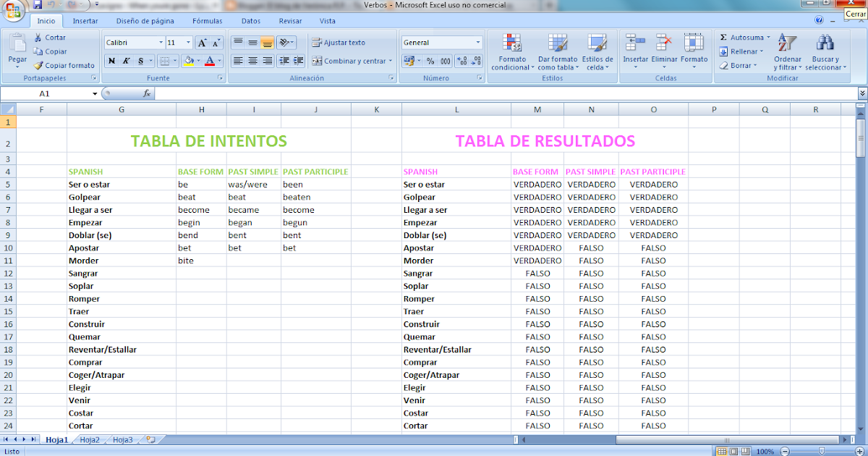The height and width of the screenshot is (456, 868).
Task: Expand the formula bar chevron
Action: click(862, 93)
